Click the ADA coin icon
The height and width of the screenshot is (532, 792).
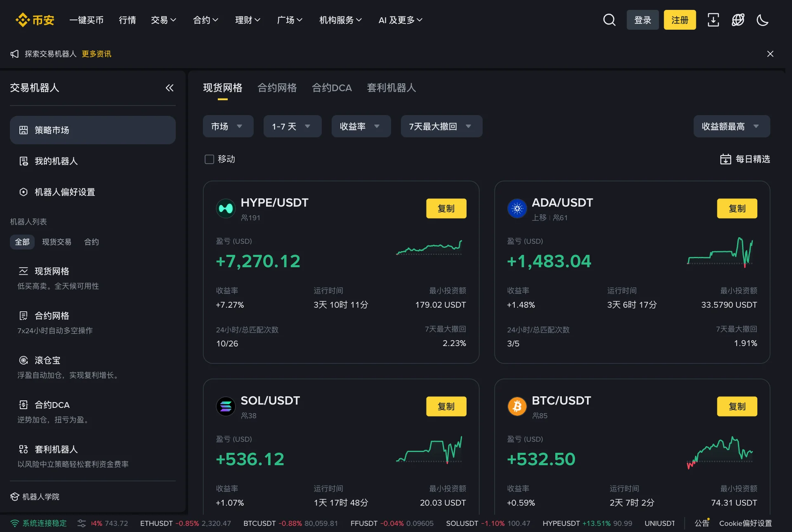(517, 209)
